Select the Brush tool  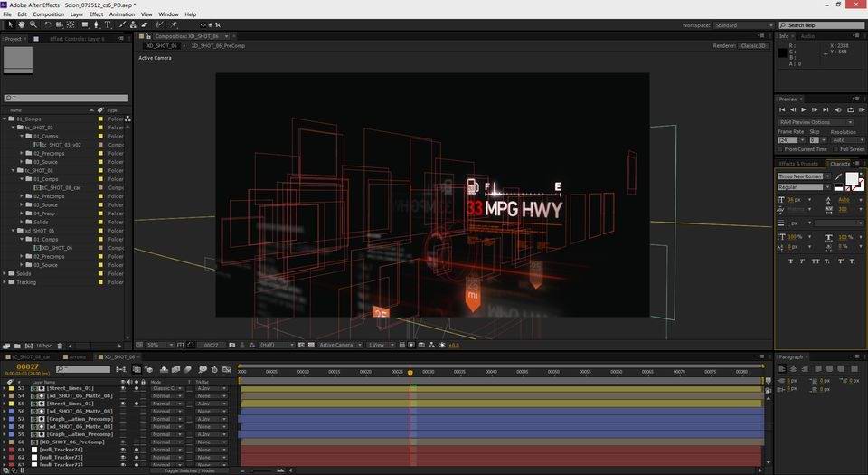(122, 24)
